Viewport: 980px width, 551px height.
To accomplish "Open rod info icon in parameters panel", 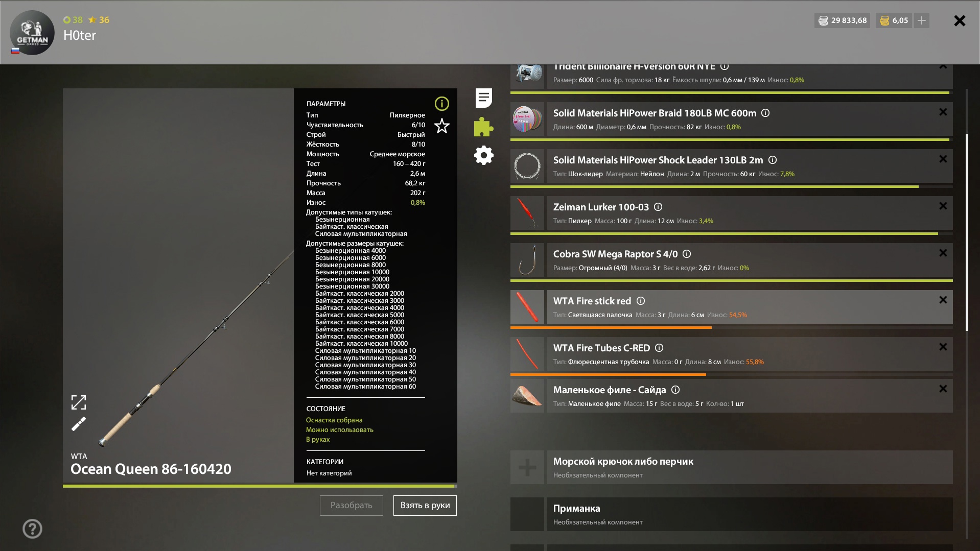I will pos(441,104).
